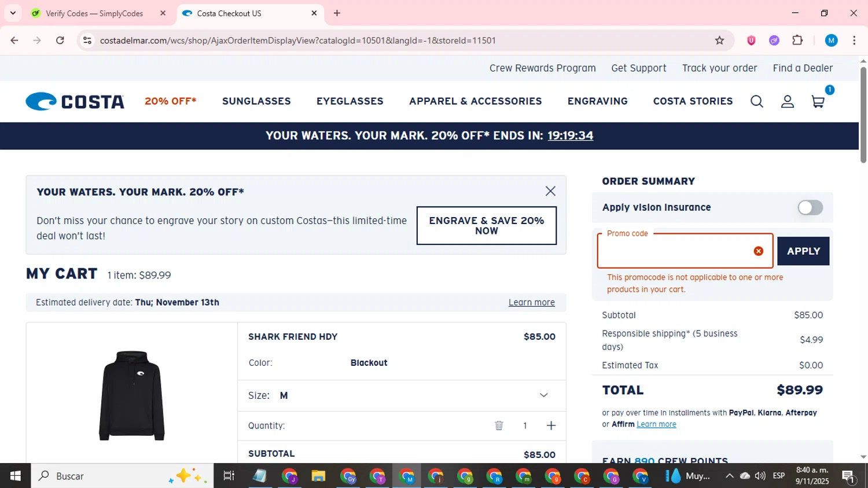Close the Verify Codes tab

coord(163,13)
